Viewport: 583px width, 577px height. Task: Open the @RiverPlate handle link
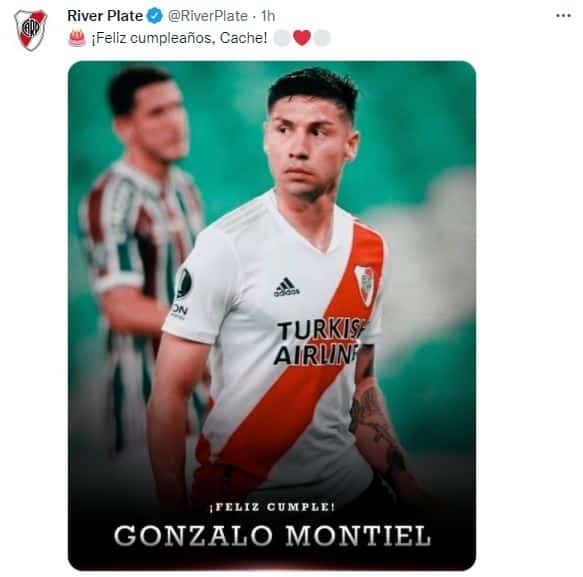click(208, 16)
